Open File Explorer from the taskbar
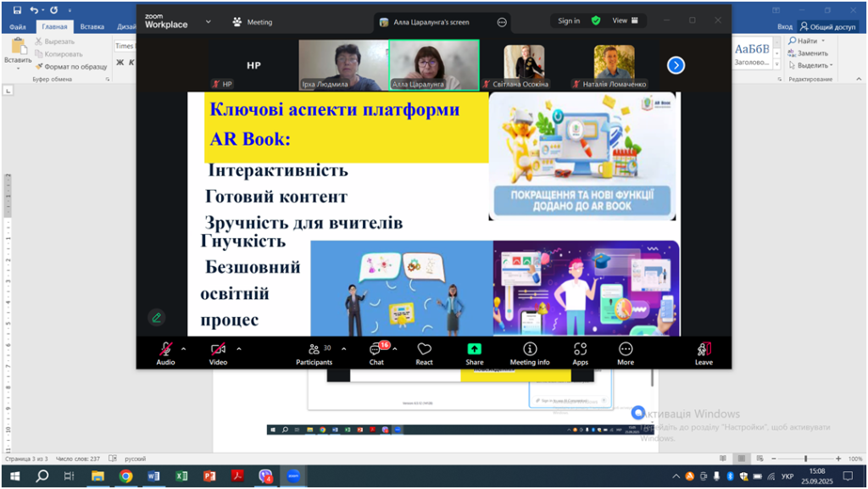Screen dimensions: 868x489 tap(97, 476)
